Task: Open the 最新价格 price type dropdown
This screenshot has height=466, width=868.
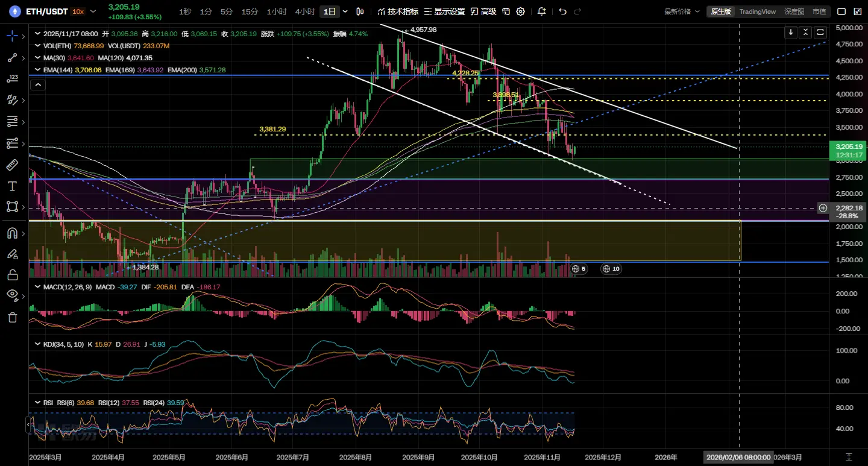Action: click(x=682, y=11)
